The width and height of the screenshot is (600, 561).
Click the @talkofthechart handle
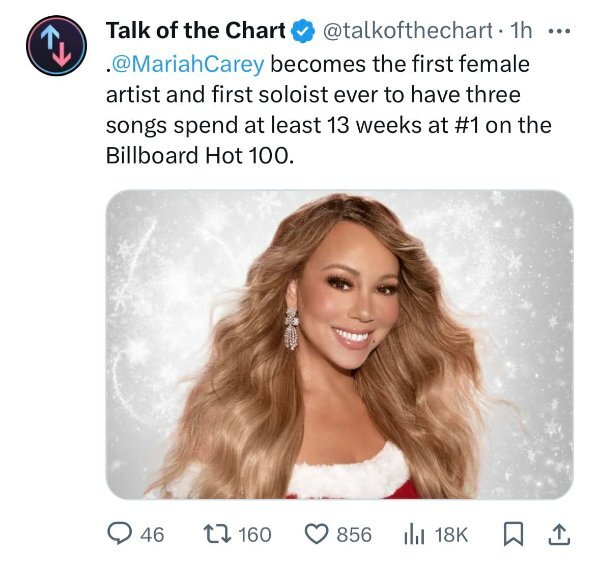point(407,32)
